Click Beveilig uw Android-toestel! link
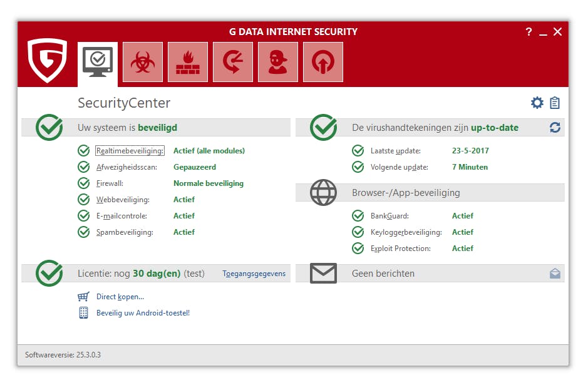This screenshot has height=385, width=588. [143, 313]
